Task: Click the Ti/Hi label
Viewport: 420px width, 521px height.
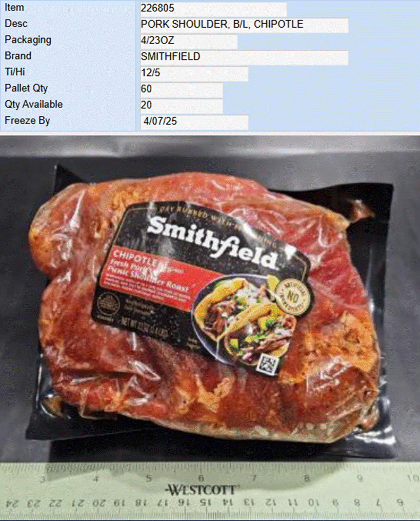Action: tap(15, 72)
